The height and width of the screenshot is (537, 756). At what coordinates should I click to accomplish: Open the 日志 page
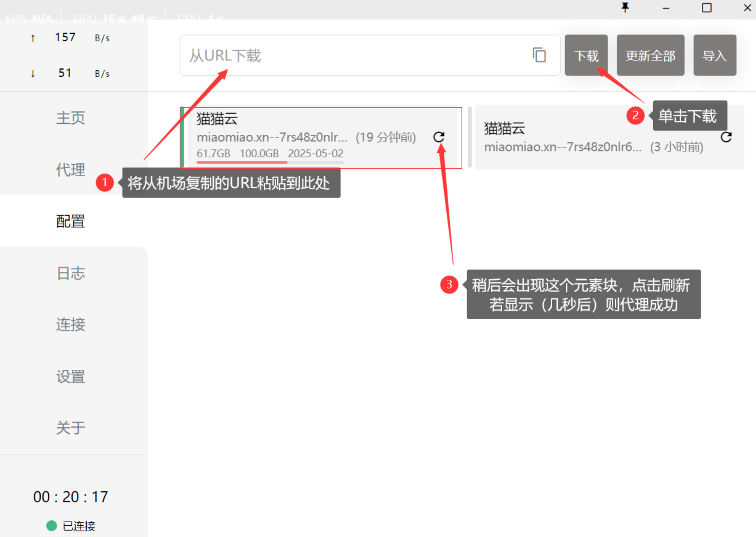[x=71, y=273]
